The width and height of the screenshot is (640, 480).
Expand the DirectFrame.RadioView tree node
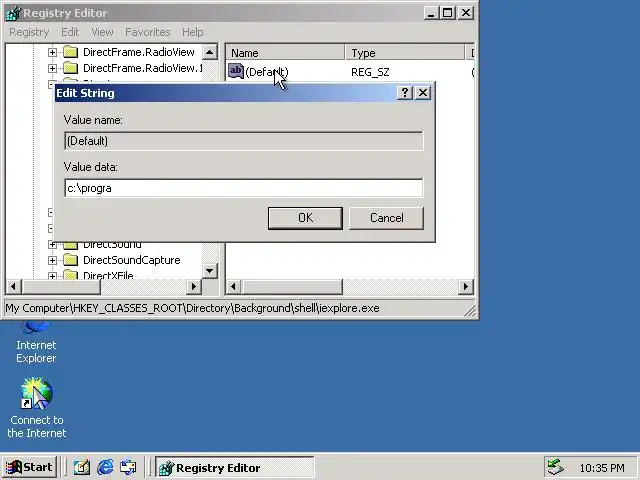click(x=52, y=52)
